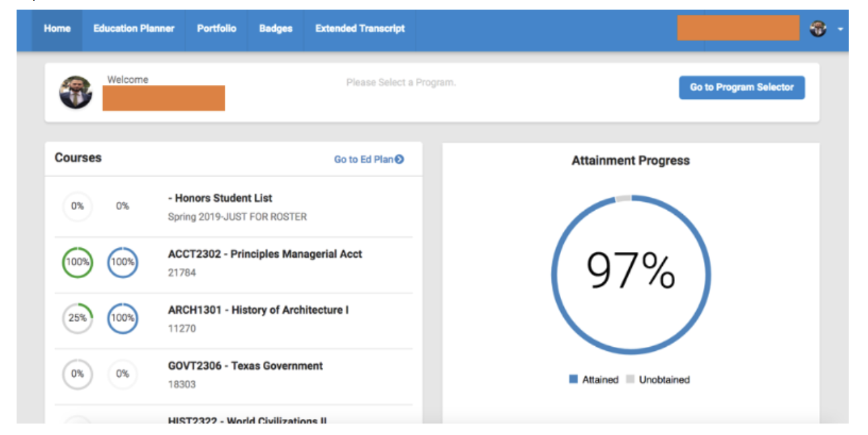
Task: Open the account dropdown arrow beside avatar
Action: [840, 30]
